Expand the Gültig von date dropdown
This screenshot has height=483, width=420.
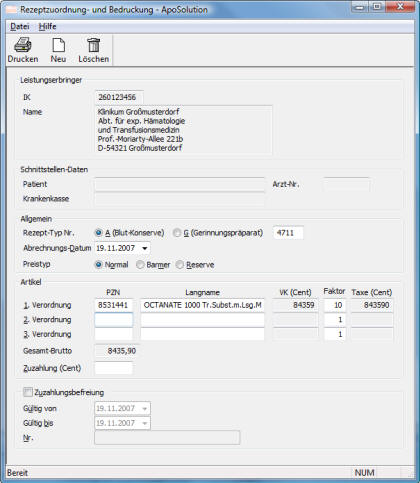click(145, 409)
